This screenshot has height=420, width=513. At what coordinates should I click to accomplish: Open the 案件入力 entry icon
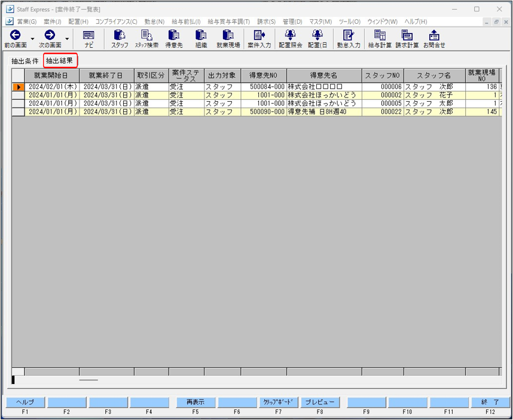point(259,35)
